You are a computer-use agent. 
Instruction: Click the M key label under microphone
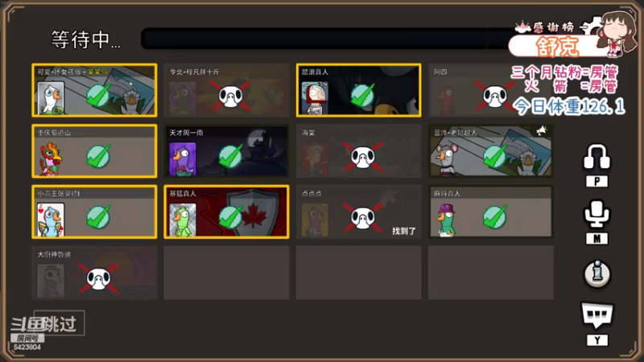click(x=597, y=238)
